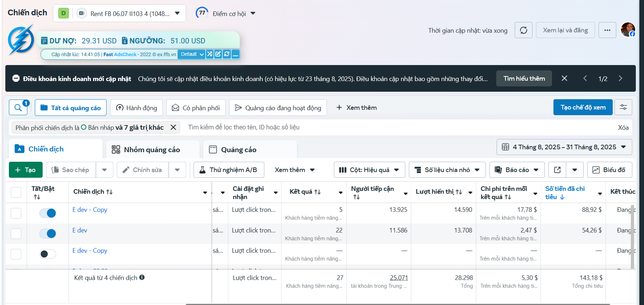
Task: Click the shuffle icon in Fast AdsCheck bar
Action: 210,54
